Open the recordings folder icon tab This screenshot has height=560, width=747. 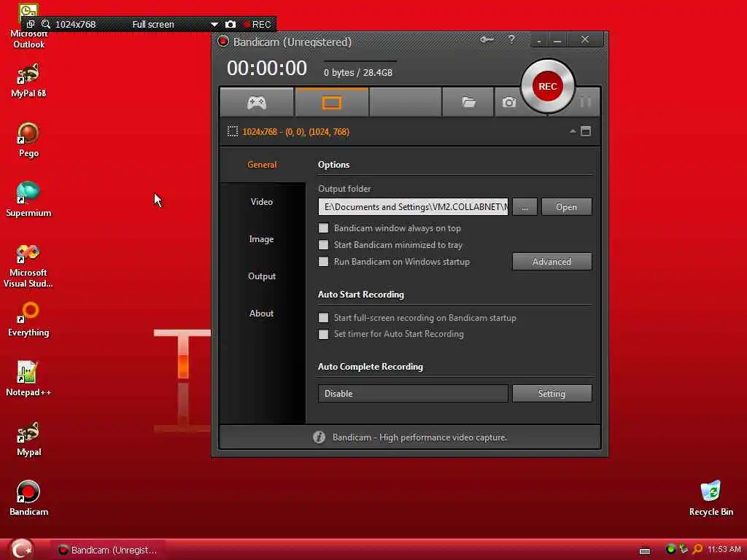468,102
